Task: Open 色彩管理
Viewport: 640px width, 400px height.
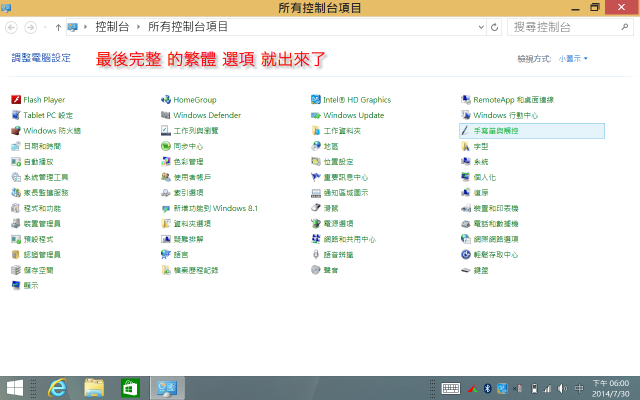Action: 182,162
